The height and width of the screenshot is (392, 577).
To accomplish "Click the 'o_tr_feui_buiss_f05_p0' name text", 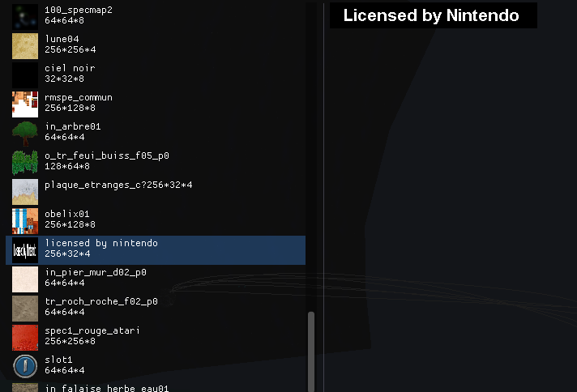I will coord(107,156).
